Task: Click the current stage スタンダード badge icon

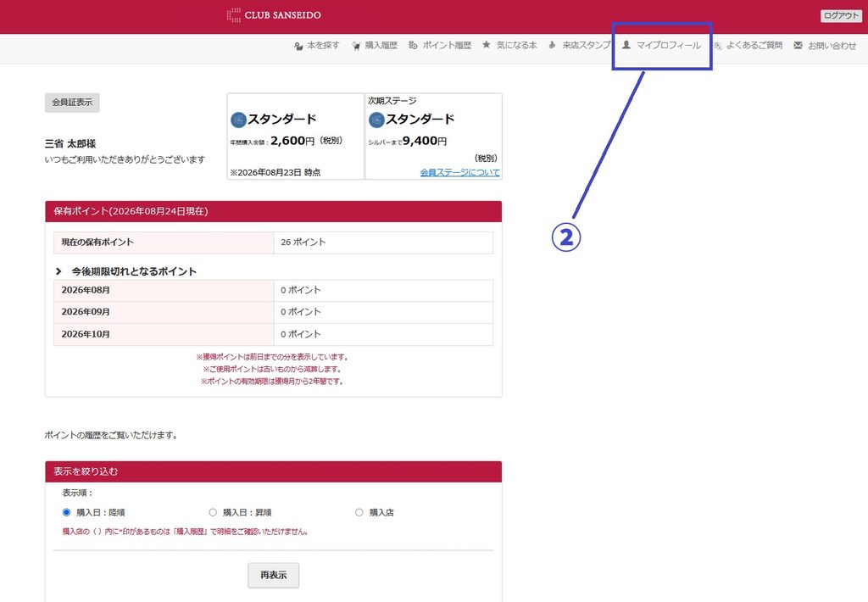Action: [238, 120]
